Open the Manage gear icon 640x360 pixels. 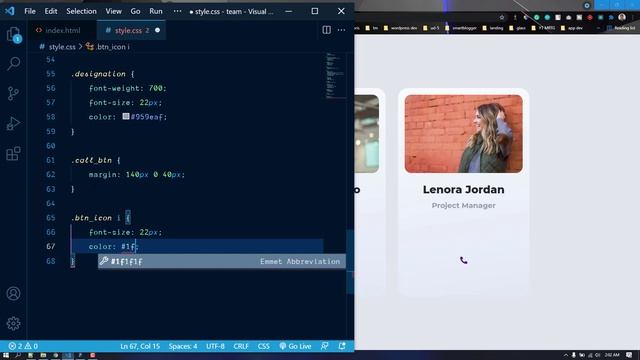click(x=13, y=323)
